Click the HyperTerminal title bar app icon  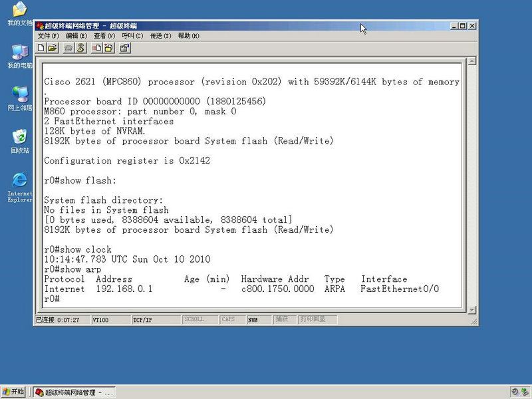[x=40, y=26]
